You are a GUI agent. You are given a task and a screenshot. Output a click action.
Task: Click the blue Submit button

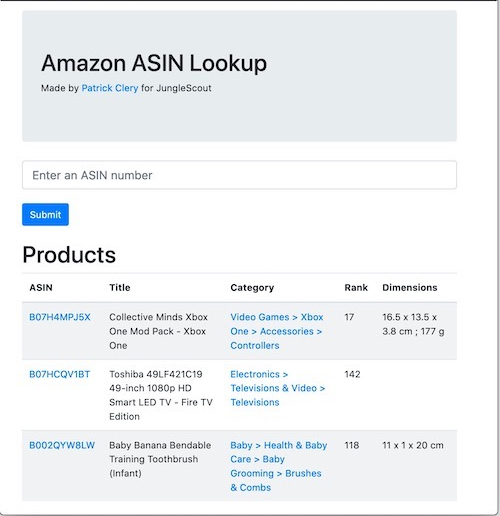tap(45, 214)
